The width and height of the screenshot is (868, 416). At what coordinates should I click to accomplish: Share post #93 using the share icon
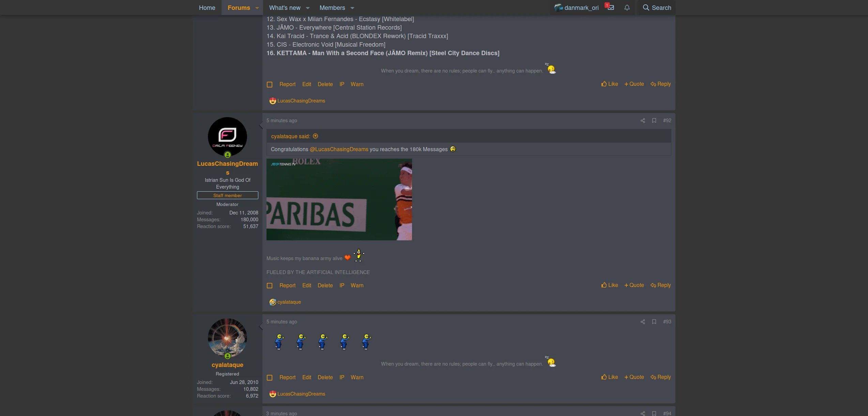[643, 322]
